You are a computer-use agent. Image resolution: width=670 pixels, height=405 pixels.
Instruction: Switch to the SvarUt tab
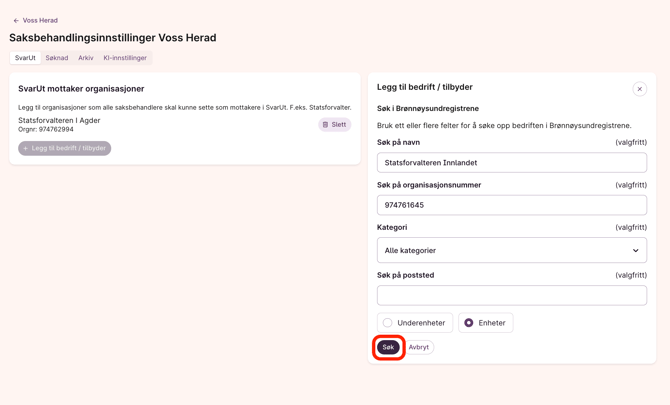25,58
